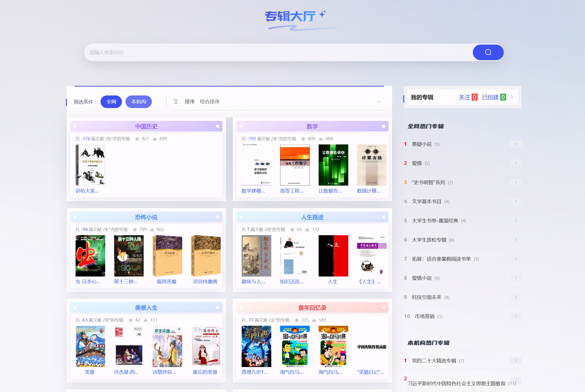Check the box on 中国历史 card header

point(75,126)
